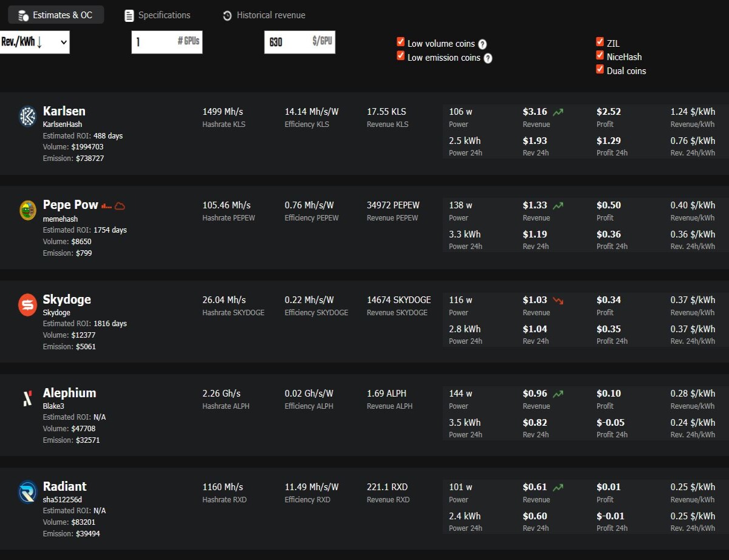Click Pepe Pow hashrate 105.46 Mh/s
The image size is (729, 560).
click(x=227, y=205)
